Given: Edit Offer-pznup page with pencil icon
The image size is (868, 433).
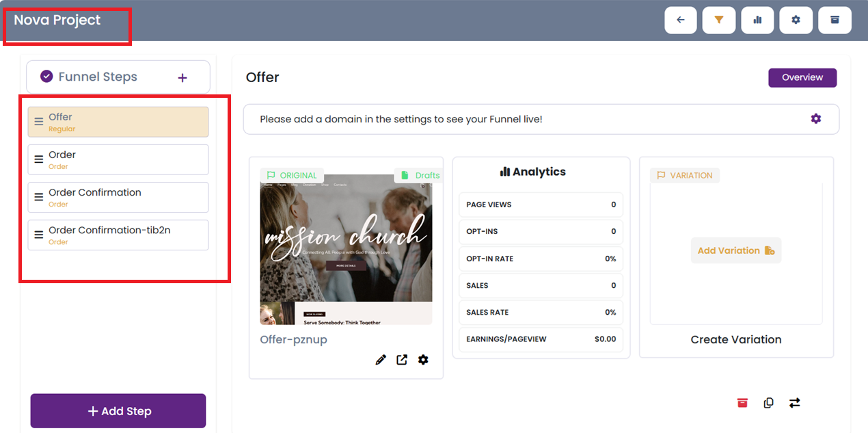Looking at the screenshot, I should pyautogui.click(x=381, y=360).
